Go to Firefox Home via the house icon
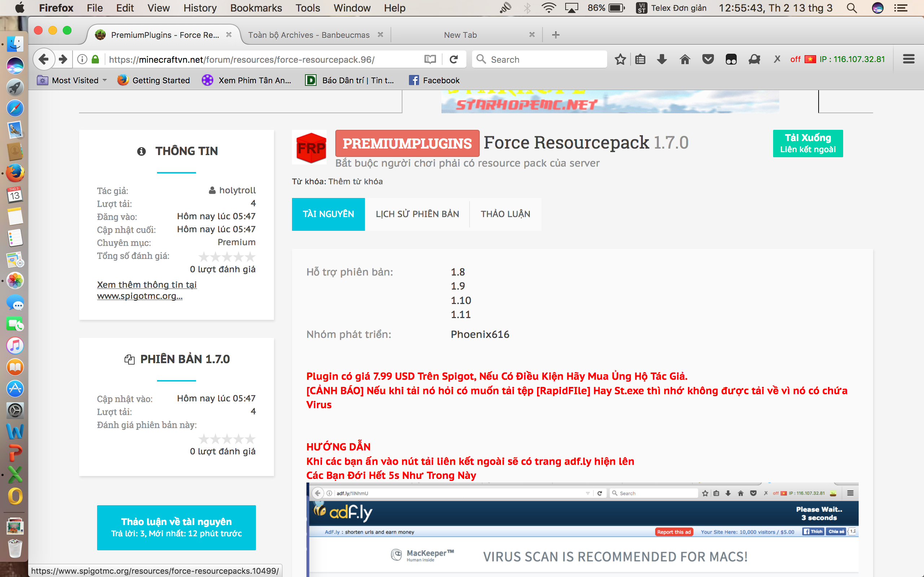The height and width of the screenshot is (577, 924). pyautogui.click(x=685, y=60)
